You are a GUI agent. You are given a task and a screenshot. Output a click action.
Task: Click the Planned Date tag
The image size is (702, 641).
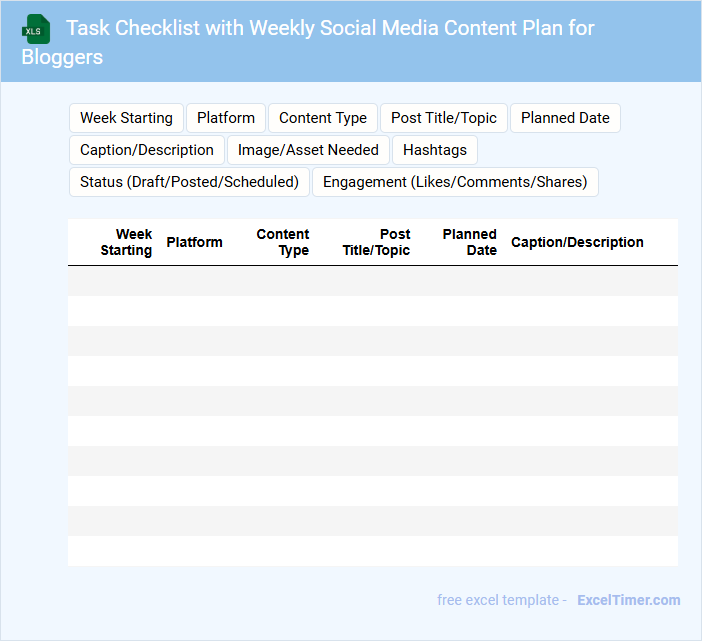565,118
